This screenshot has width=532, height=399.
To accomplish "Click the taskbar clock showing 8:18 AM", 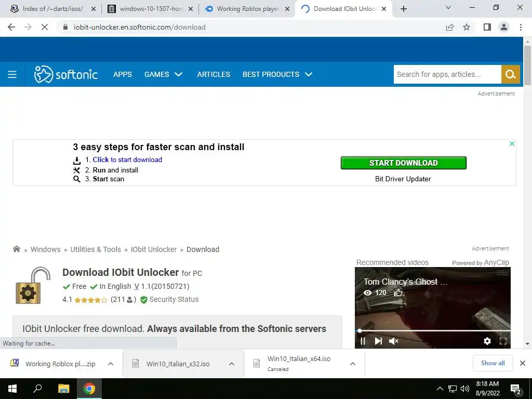I will click(487, 389).
